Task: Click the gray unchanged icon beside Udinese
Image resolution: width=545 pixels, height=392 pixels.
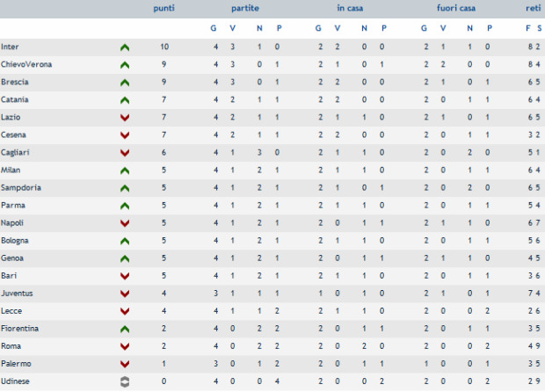Action: 125,382
